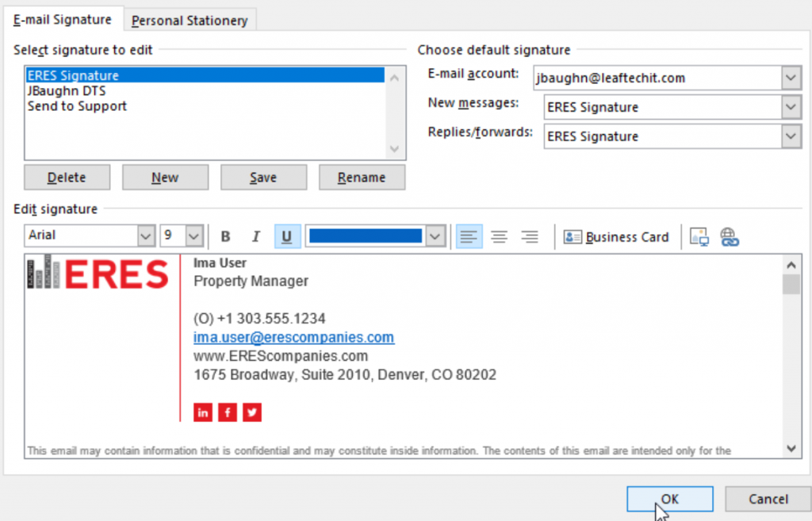Rename the ERES Signature
The image size is (812, 521).
tap(362, 177)
